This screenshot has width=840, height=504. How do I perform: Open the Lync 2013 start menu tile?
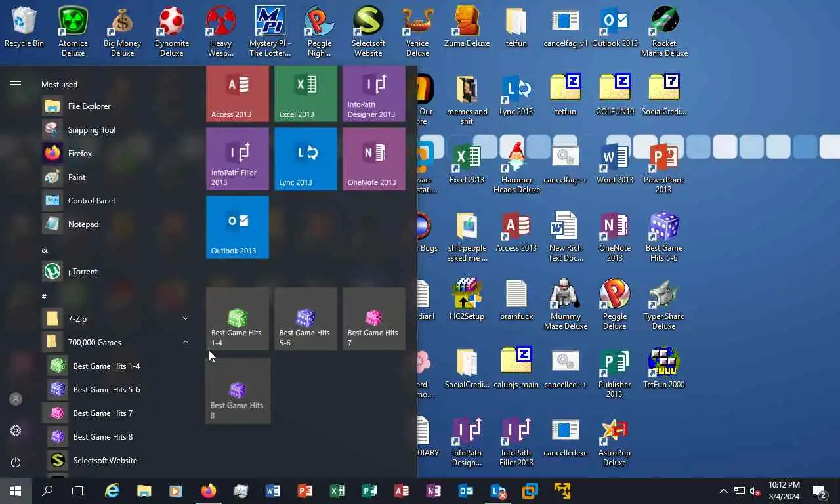306,159
